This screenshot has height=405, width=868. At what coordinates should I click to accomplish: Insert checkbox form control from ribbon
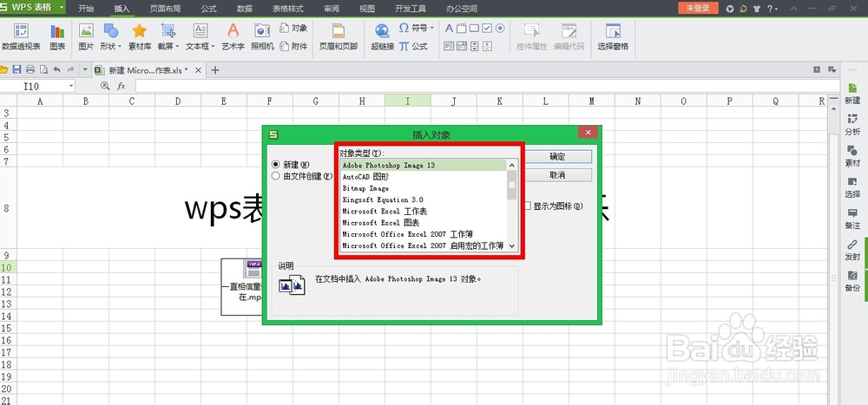pos(487,29)
